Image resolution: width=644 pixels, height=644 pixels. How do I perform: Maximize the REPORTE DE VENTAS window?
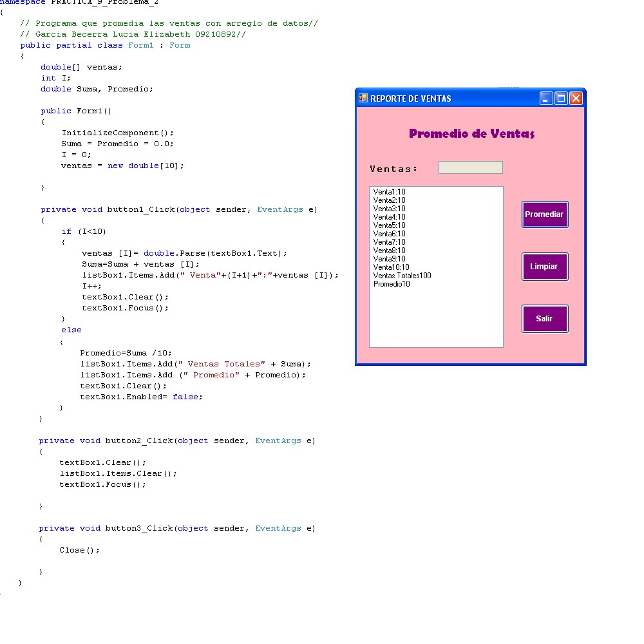(x=561, y=98)
